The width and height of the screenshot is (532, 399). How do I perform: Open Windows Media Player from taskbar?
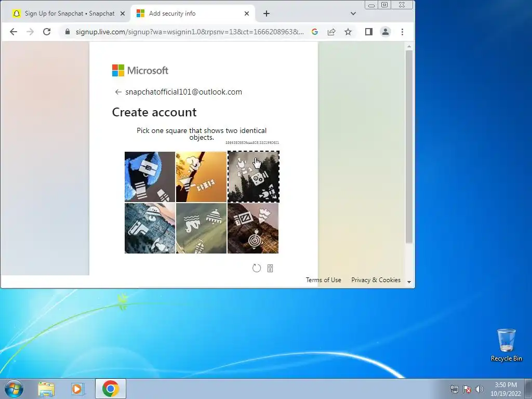pos(78,389)
